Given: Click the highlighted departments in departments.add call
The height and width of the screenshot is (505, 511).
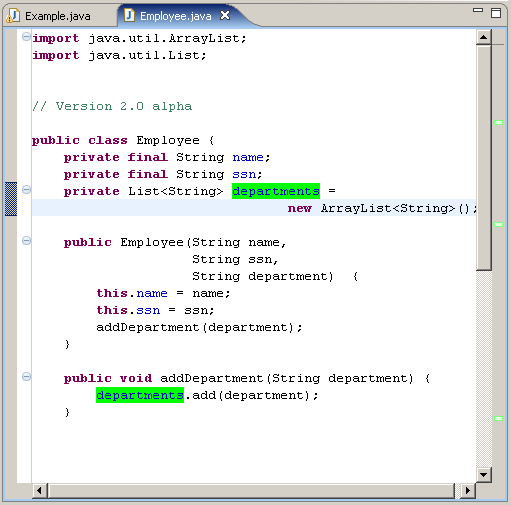Looking at the screenshot, I should [140, 395].
